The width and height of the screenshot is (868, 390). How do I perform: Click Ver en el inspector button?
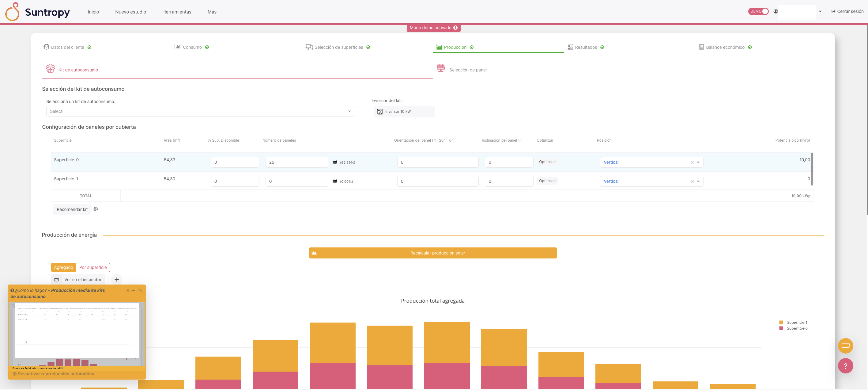coord(78,280)
